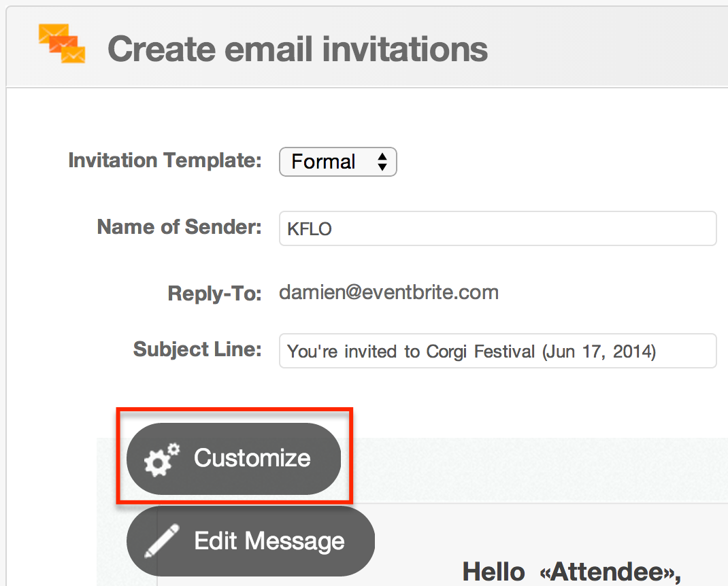Image resolution: width=728 pixels, height=586 pixels.
Task: Focus the Subject Line text field
Action: coord(497,351)
